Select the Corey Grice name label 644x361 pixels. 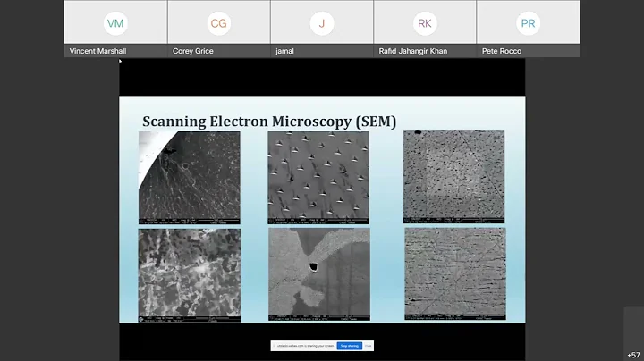193,51
